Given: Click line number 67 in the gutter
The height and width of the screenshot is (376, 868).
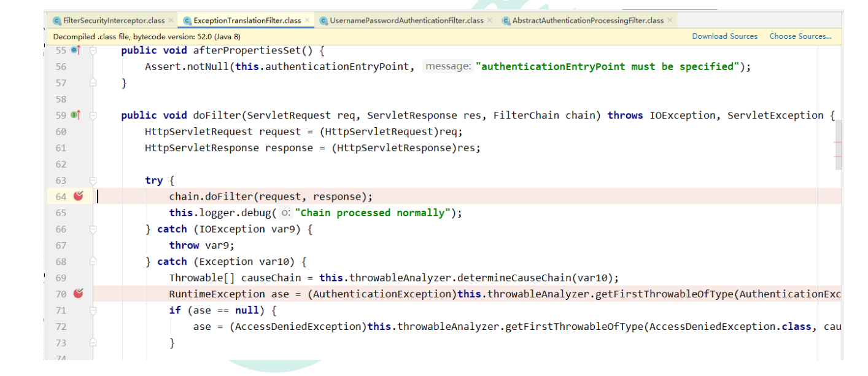Looking at the screenshot, I should [61, 245].
